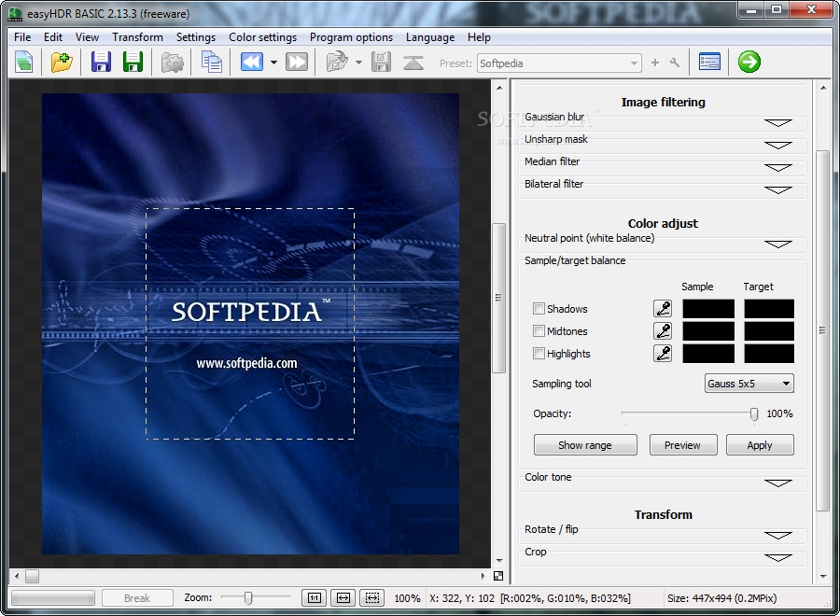Screen dimensions: 840x616
Task: Open dropdown arrow beside batch folder icon
Action: click(x=359, y=63)
